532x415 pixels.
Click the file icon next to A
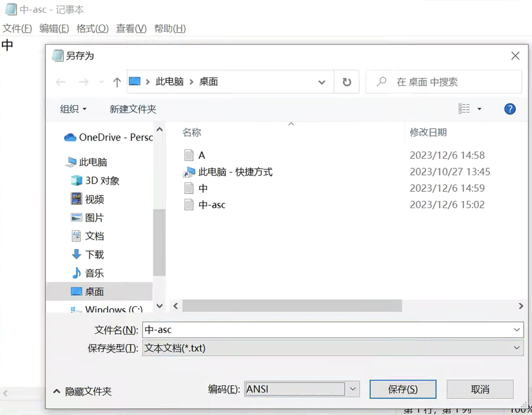(189, 155)
